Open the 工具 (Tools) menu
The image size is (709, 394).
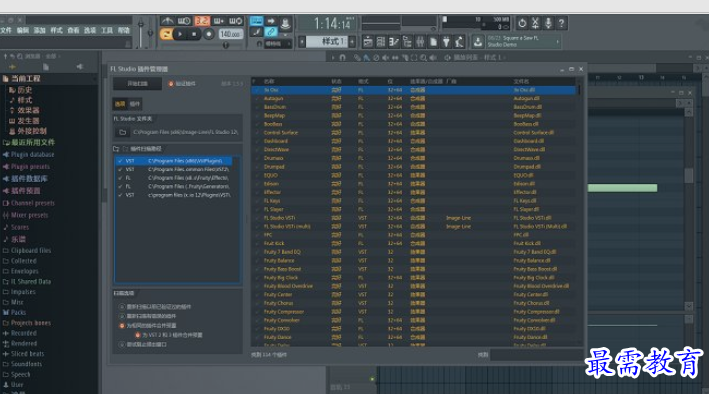point(107,30)
